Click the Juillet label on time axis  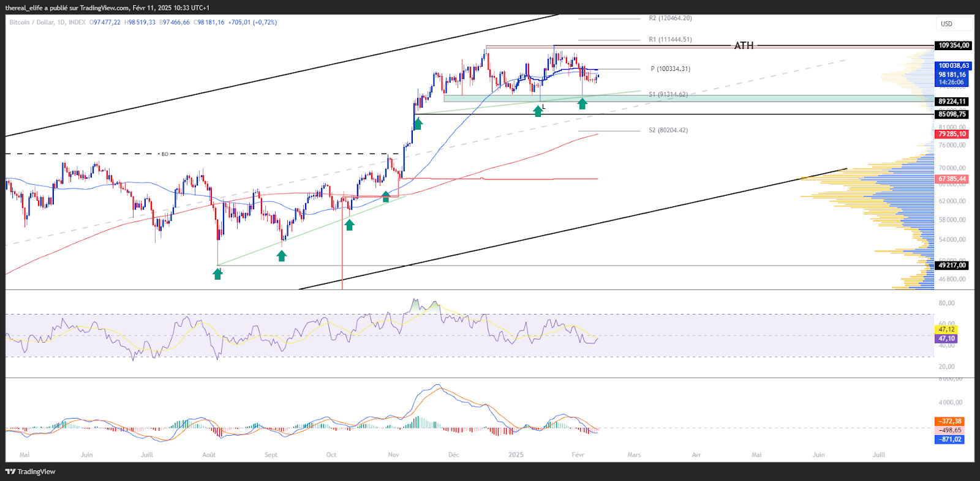point(147,455)
